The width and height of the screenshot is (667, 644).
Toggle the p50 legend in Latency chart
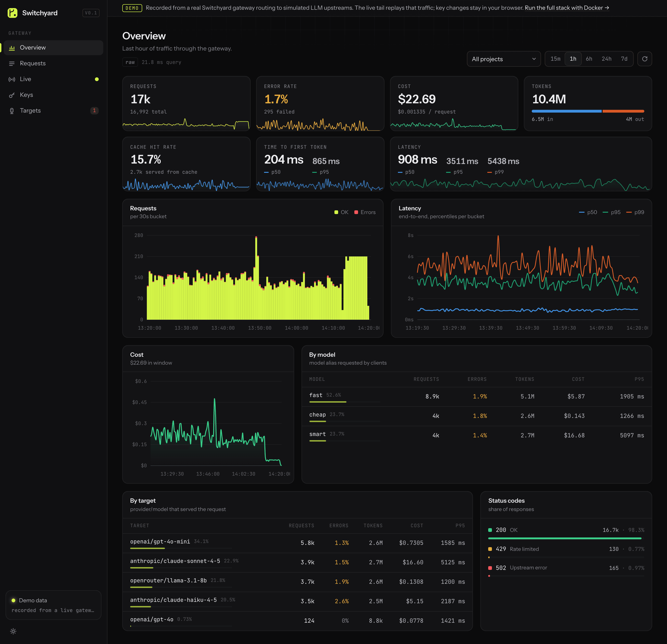pos(588,212)
